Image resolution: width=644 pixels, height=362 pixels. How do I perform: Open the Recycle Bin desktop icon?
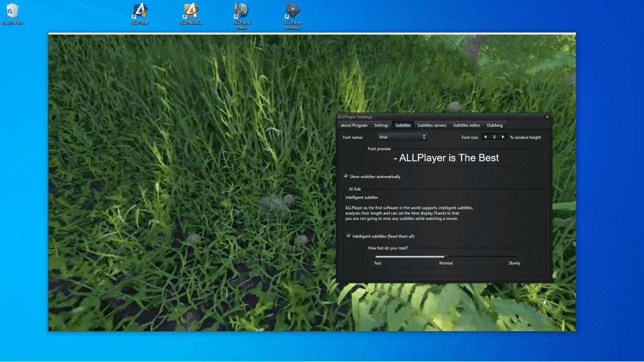pyautogui.click(x=13, y=14)
